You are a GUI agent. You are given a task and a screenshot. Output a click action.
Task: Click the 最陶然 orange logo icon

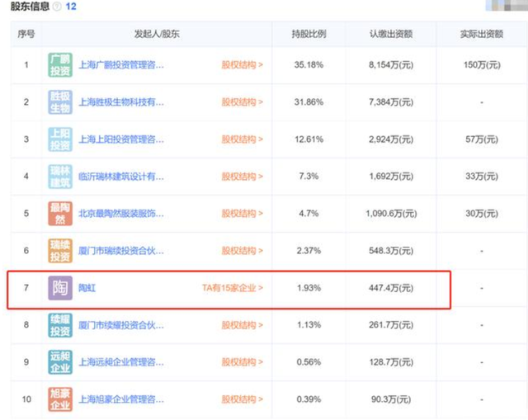(60, 213)
